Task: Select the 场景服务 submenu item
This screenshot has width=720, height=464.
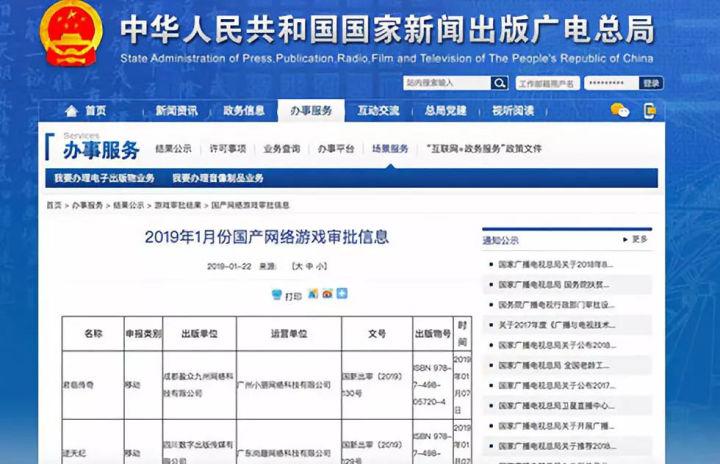Action: (x=390, y=149)
